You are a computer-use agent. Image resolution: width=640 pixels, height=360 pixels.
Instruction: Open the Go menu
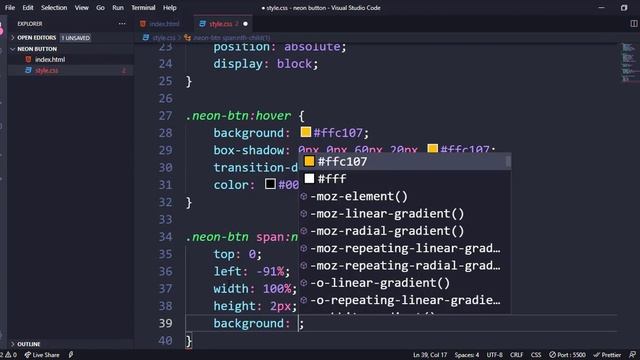pos(100,8)
